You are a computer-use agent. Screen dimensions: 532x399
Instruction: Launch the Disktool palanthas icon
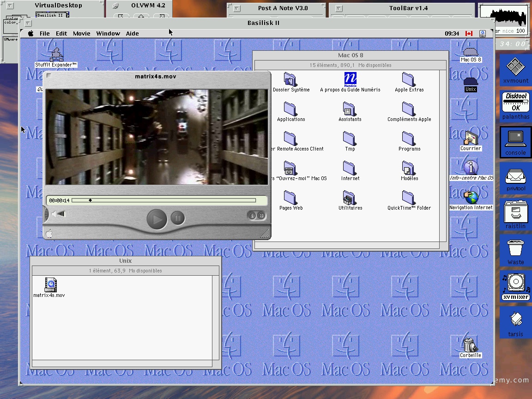click(x=516, y=105)
